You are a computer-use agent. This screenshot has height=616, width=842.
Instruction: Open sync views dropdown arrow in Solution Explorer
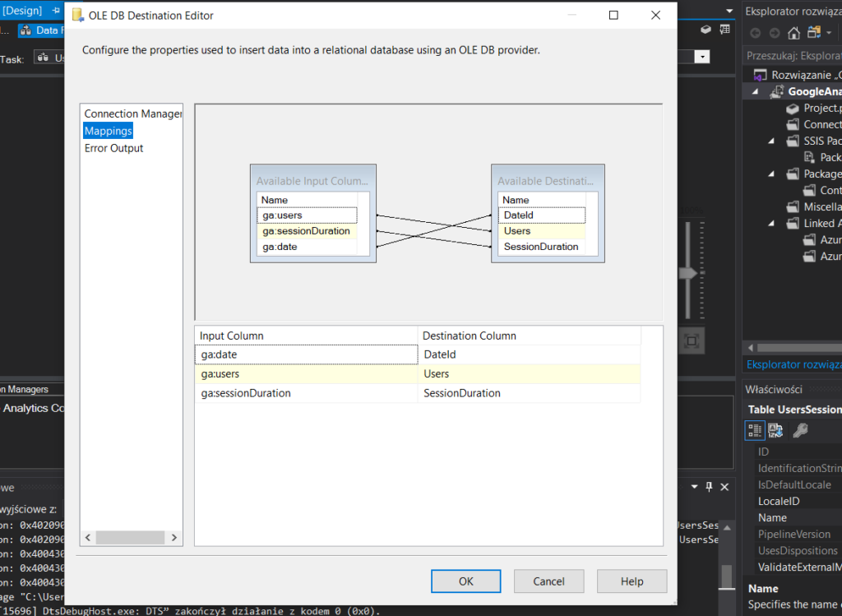click(829, 33)
